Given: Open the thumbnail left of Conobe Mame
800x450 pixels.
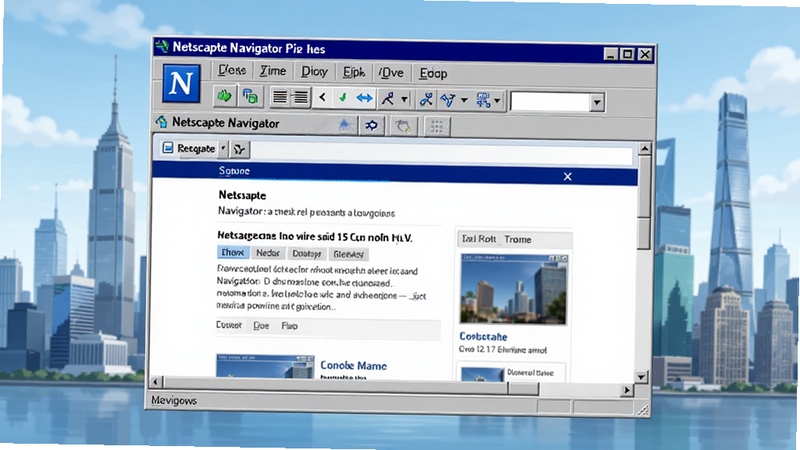Looking at the screenshot, I should 265,366.
